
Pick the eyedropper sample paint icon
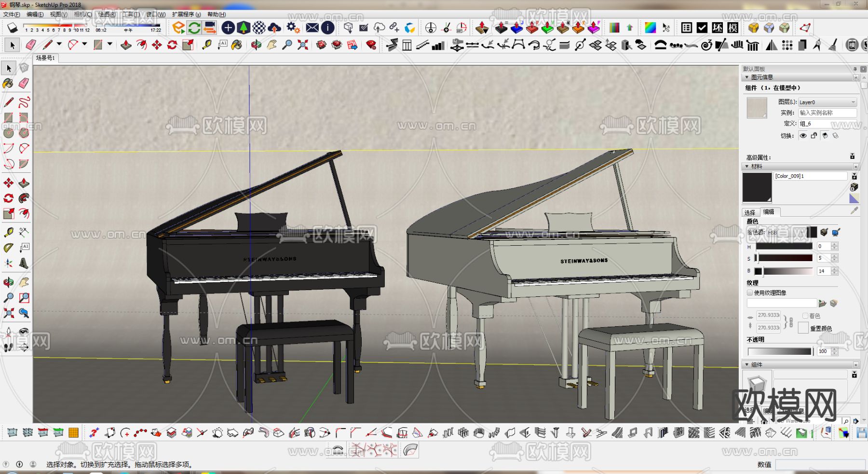pyautogui.click(x=854, y=210)
